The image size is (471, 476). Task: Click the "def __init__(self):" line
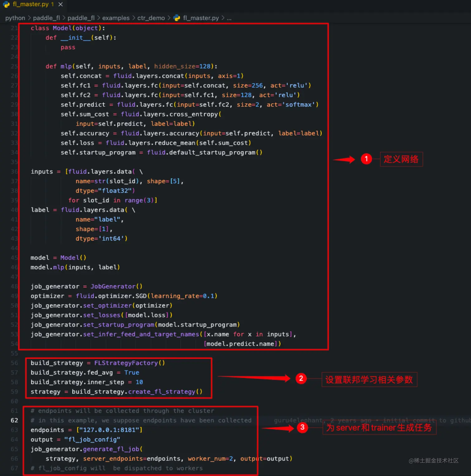point(81,38)
